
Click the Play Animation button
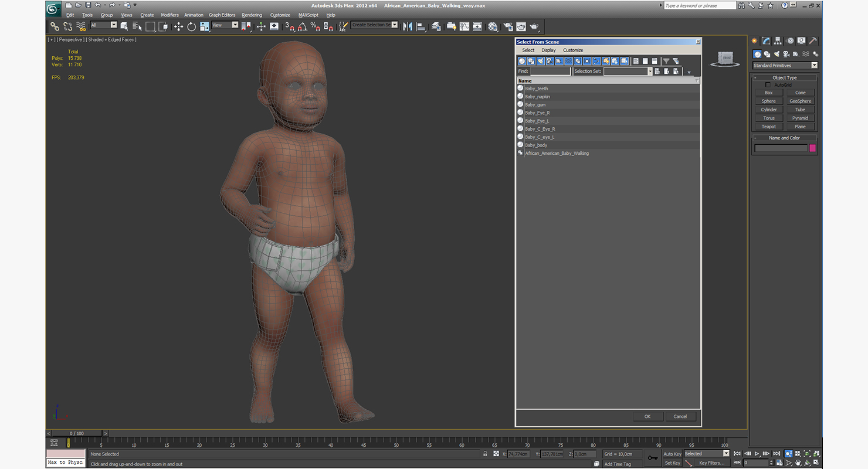pyautogui.click(x=757, y=454)
